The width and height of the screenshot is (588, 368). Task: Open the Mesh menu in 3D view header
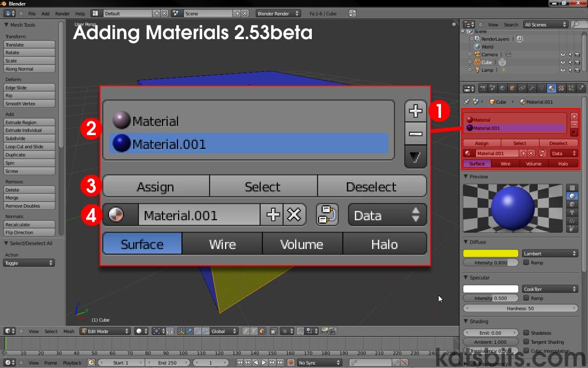coord(69,331)
